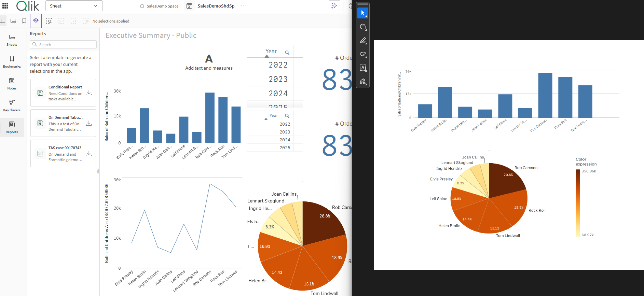Click the Reports search field
Image resolution: width=644 pixels, height=296 pixels.
pyautogui.click(x=63, y=45)
